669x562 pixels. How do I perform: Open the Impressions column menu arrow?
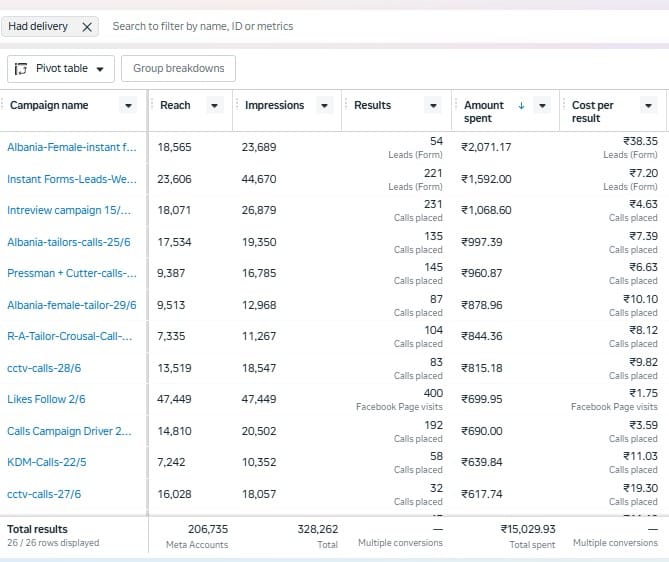(x=324, y=106)
